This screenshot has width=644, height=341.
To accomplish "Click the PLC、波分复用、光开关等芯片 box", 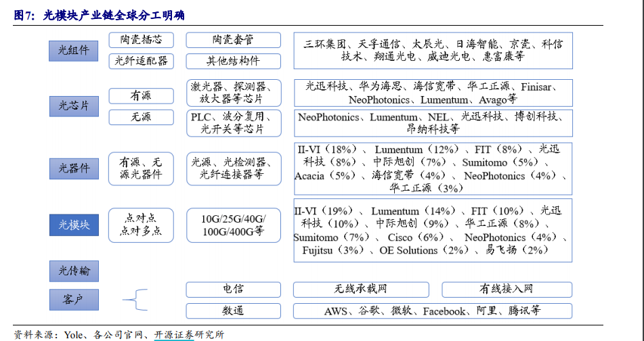I will [x=234, y=123].
